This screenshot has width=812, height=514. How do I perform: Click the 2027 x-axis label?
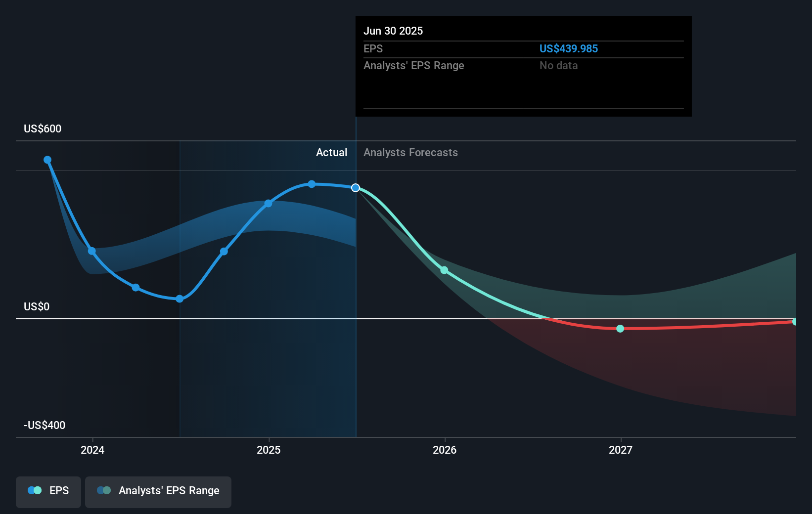click(x=621, y=450)
